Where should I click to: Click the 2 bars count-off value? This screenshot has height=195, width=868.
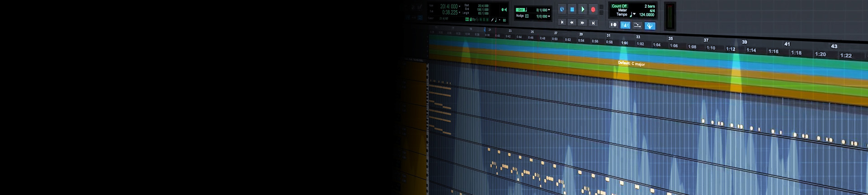[x=650, y=6]
